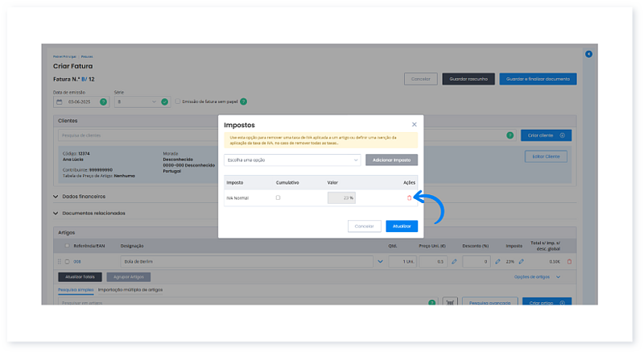
Task: Switch to 'Importação múltipla de artigos' tab
Action: 131,288
